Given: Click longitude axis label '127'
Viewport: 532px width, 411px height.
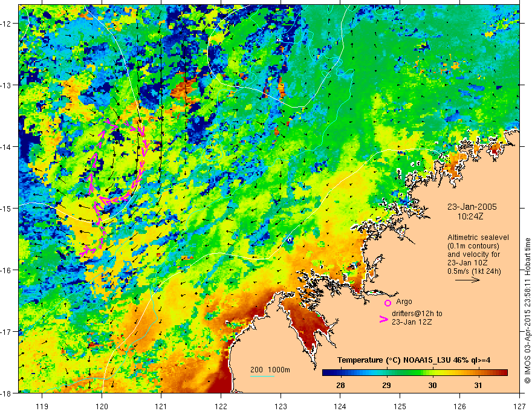Looking at the screenshot, I should pyautogui.click(x=519, y=406).
